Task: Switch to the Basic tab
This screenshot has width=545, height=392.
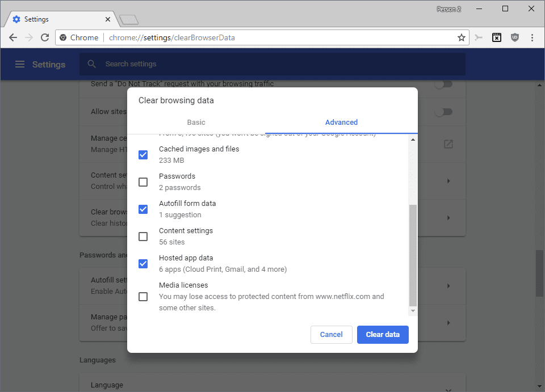Action: [x=196, y=122]
